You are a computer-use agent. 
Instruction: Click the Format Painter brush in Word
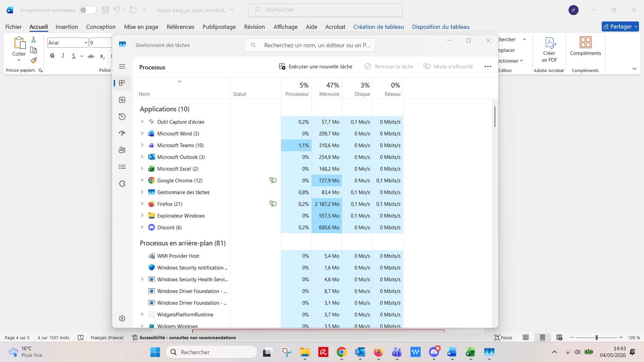pos(34,60)
